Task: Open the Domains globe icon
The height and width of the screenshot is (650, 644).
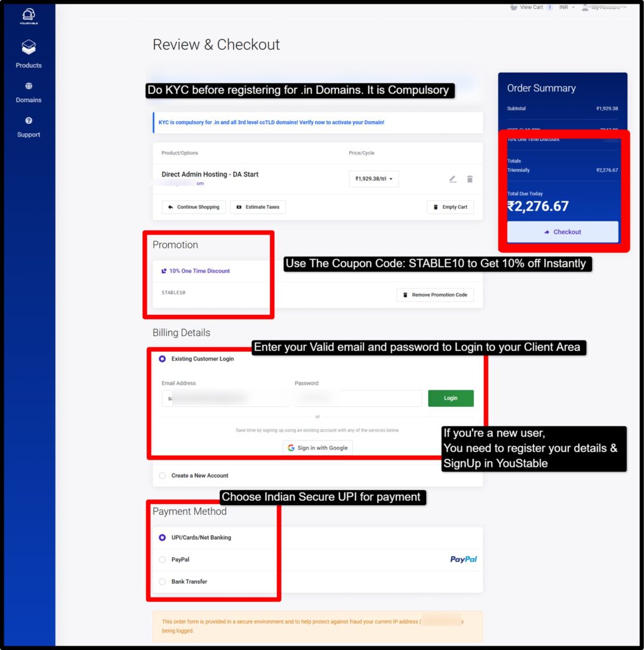Action: coord(29,86)
